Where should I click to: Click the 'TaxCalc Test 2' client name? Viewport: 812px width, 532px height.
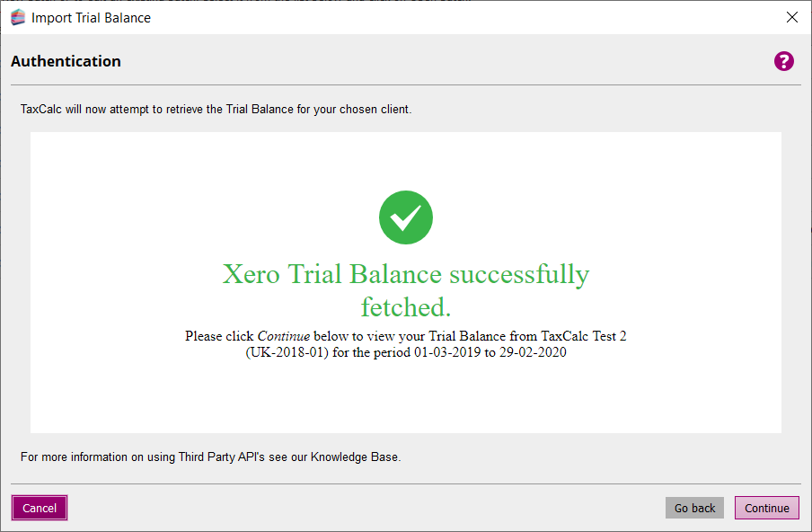[x=584, y=336]
